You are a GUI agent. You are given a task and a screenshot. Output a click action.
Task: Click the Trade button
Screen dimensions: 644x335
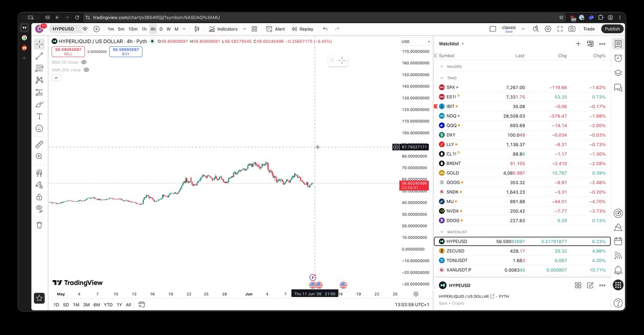pyautogui.click(x=589, y=29)
